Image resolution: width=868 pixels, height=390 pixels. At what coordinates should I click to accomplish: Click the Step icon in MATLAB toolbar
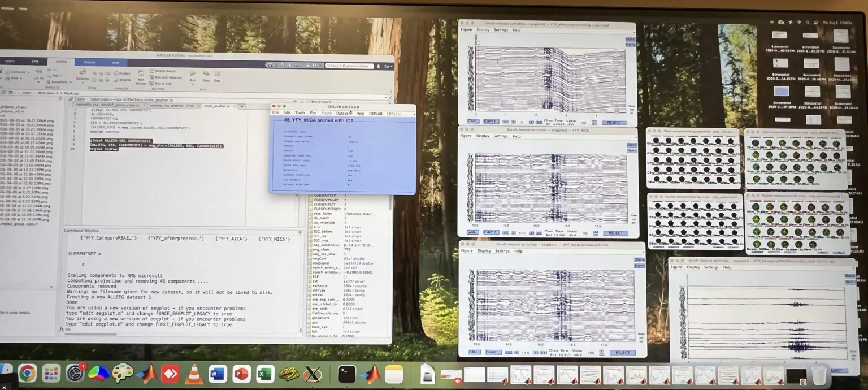coord(206,73)
